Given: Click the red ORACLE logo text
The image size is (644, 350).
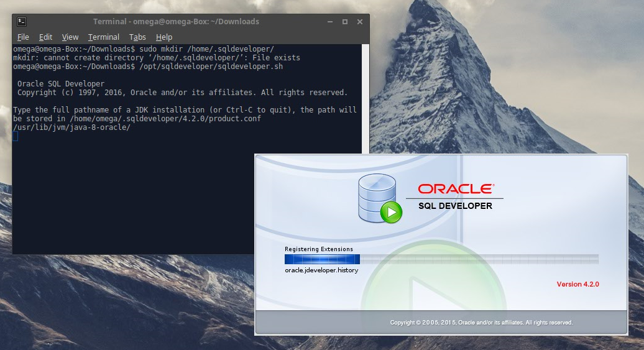Looking at the screenshot, I should [456, 188].
